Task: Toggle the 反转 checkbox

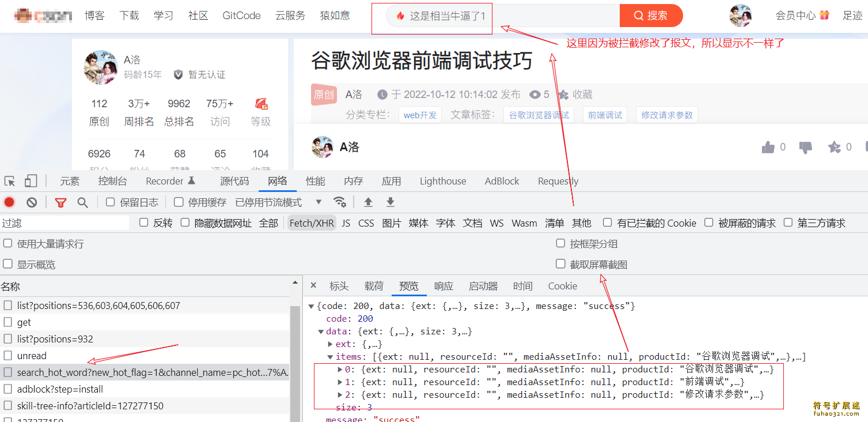Action: point(144,223)
